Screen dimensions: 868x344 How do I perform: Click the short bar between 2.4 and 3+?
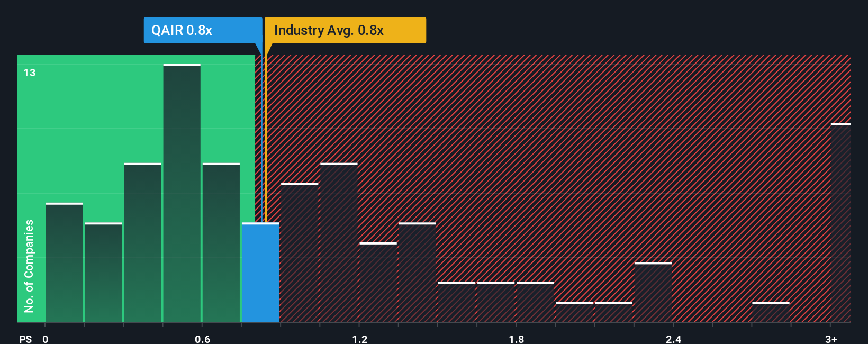click(x=771, y=312)
